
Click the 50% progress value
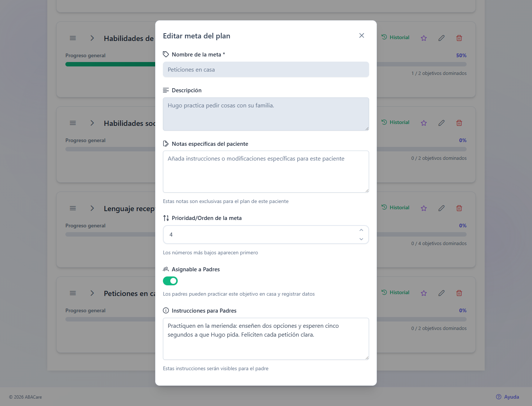pos(461,55)
